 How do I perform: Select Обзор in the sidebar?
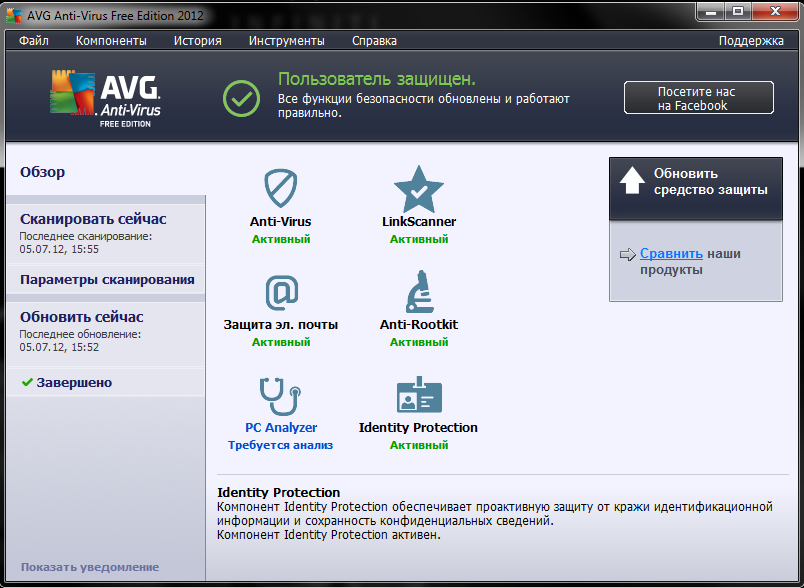tap(43, 172)
